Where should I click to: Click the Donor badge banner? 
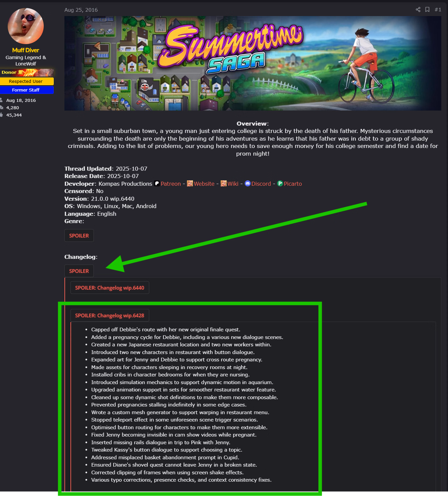[x=27, y=72]
